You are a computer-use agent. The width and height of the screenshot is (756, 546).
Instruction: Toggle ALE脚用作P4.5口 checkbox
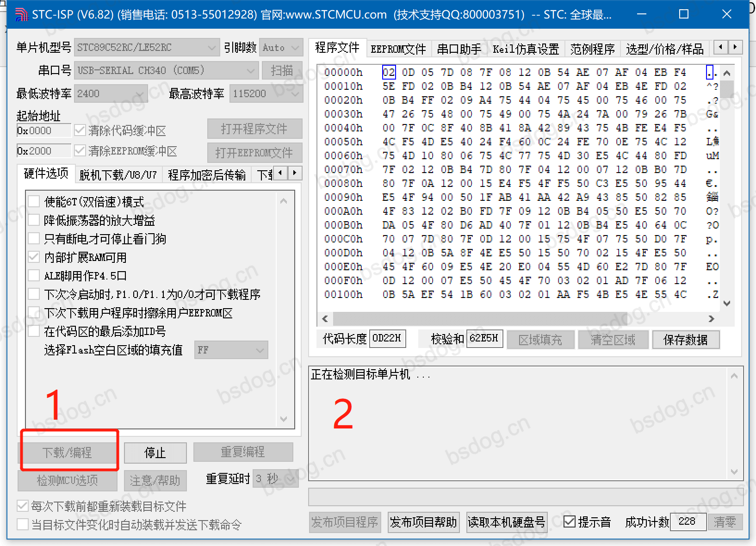(34, 276)
